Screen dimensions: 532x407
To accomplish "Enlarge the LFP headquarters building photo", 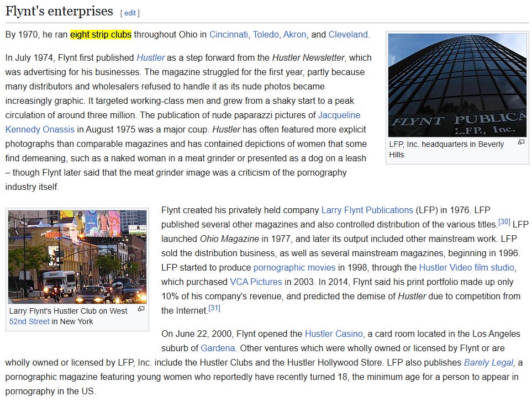I will 457,85.
